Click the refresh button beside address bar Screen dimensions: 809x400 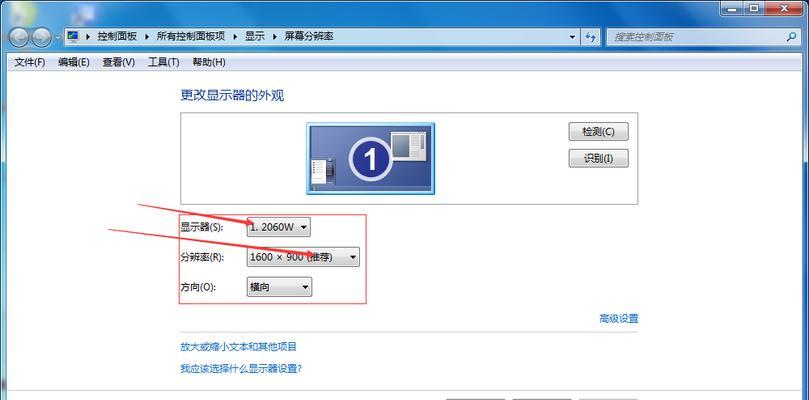click(x=591, y=37)
